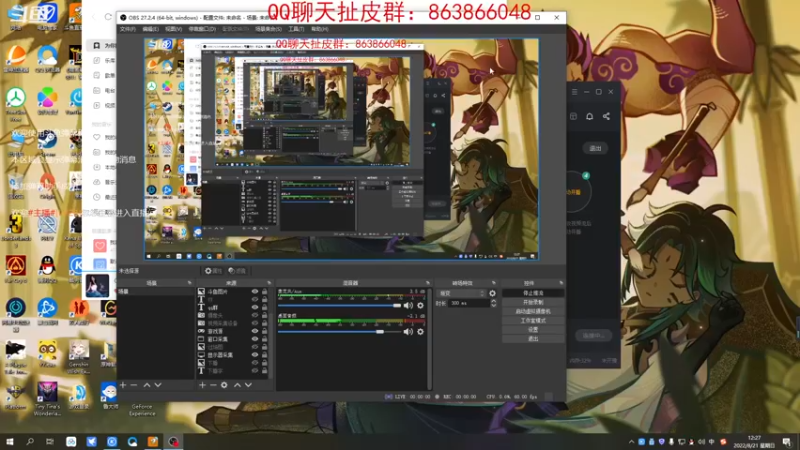Open the 工具(T) menu

(296, 29)
